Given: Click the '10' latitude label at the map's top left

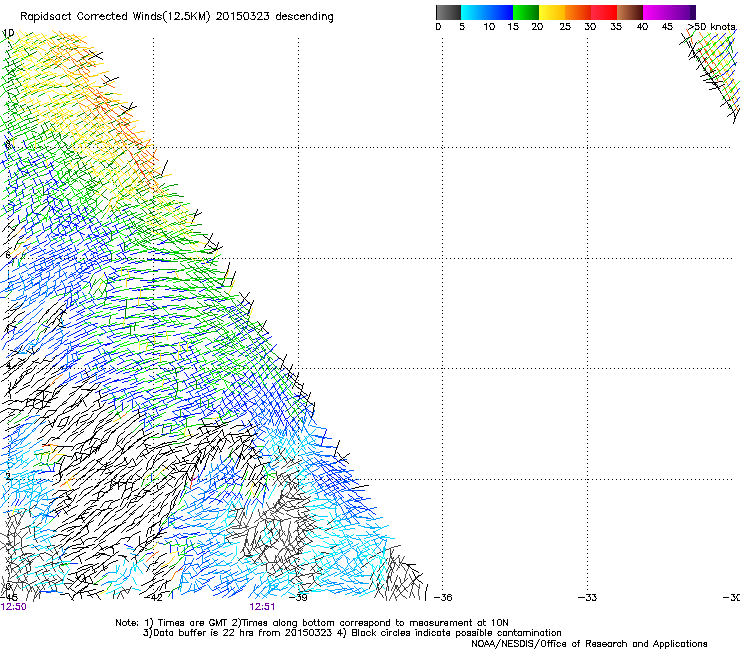Looking at the screenshot, I should coord(8,33).
